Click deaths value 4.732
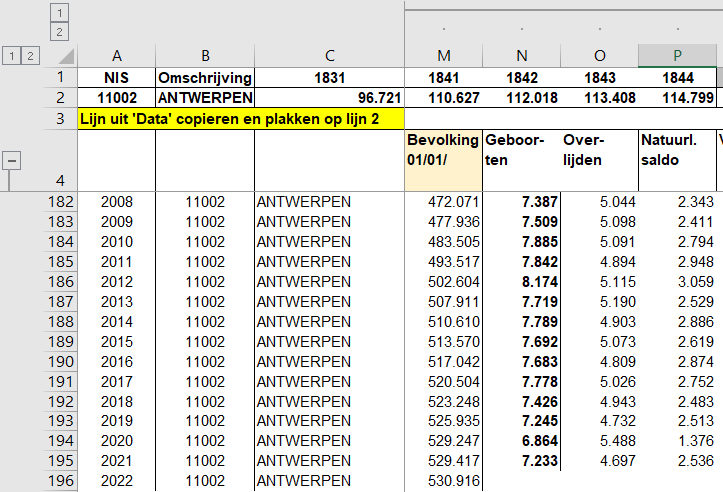Viewport: 723px width, 492px height. point(599,421)
